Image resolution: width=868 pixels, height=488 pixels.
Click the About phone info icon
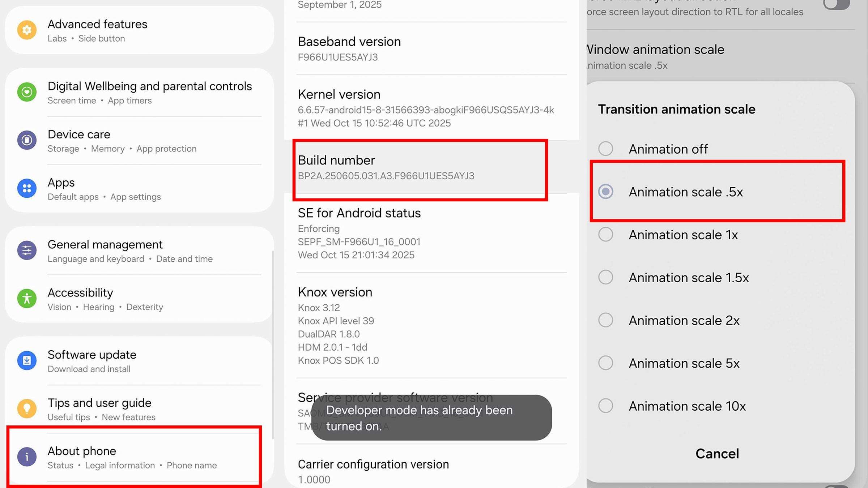coord(27,457)
